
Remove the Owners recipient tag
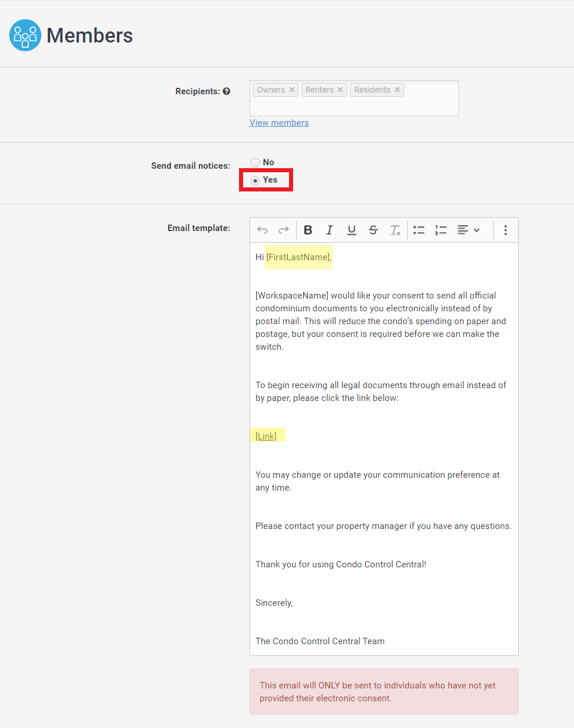point(291,89)
